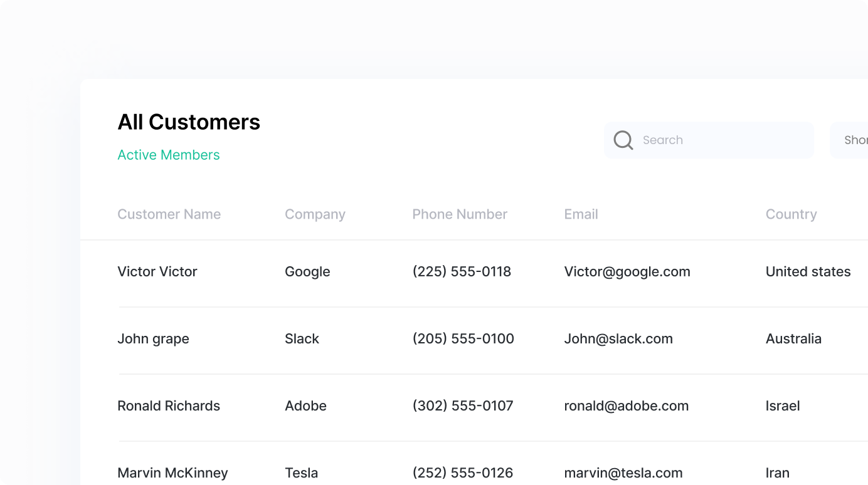868x485 pixels.
Task: Click the Email column header
Action: [581, 214]
